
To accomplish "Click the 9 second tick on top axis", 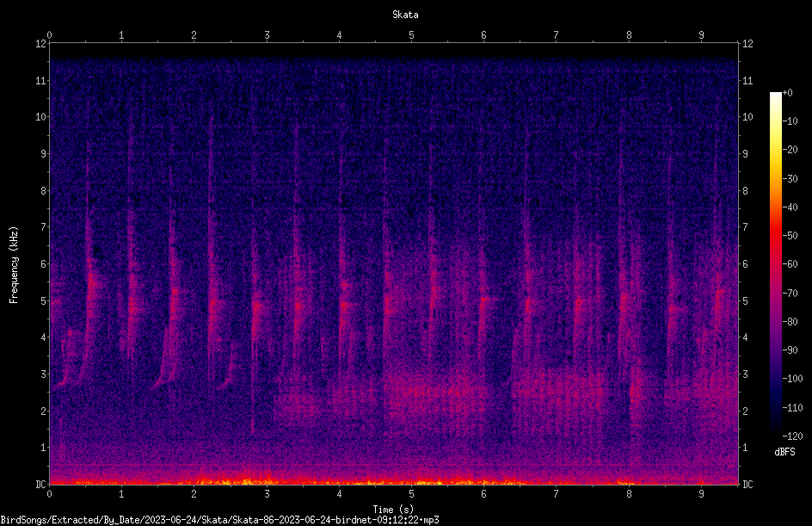I will point(701,34).
